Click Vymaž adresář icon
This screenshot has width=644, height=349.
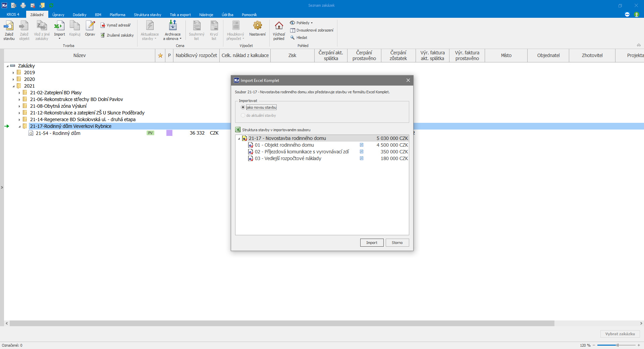click(x=103, y=25)
